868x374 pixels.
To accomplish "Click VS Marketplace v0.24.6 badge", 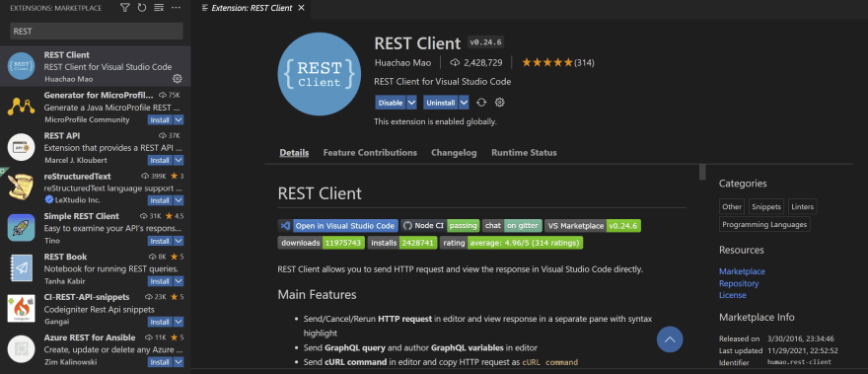I will pos(593,226).
